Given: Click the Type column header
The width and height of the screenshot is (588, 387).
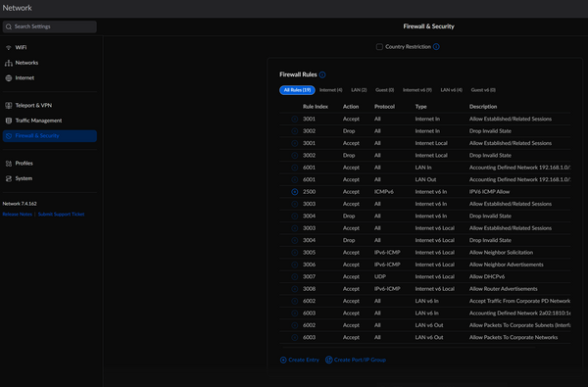Looking at the screenshot, I should click(x=420, y=107).
